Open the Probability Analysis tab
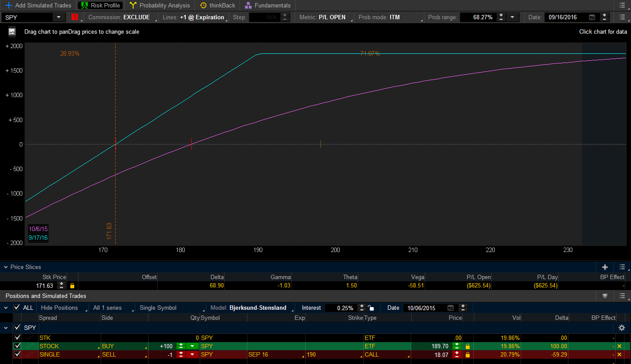Image resolution: width=631 pixels, height=364 pixels. (x=159, y=5)
